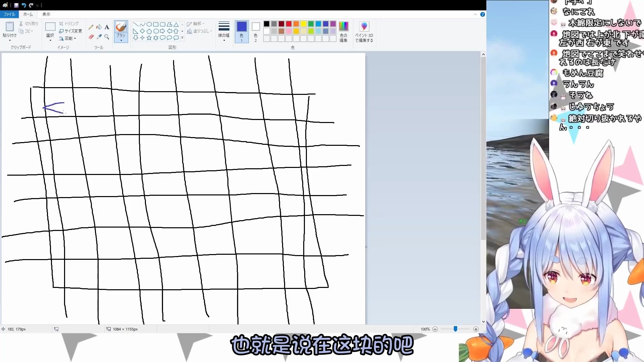
Task: Open the File menu tab
Action: click(9, 14)
